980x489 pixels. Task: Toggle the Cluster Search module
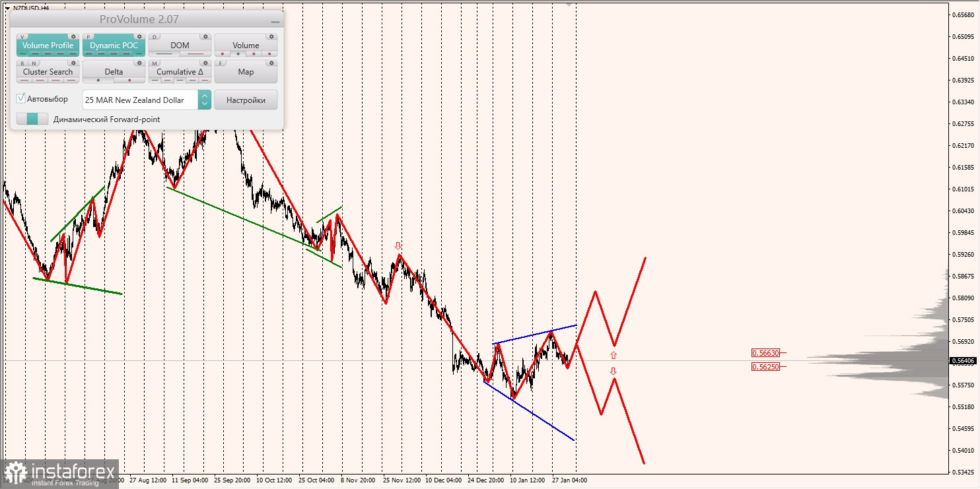48,72
